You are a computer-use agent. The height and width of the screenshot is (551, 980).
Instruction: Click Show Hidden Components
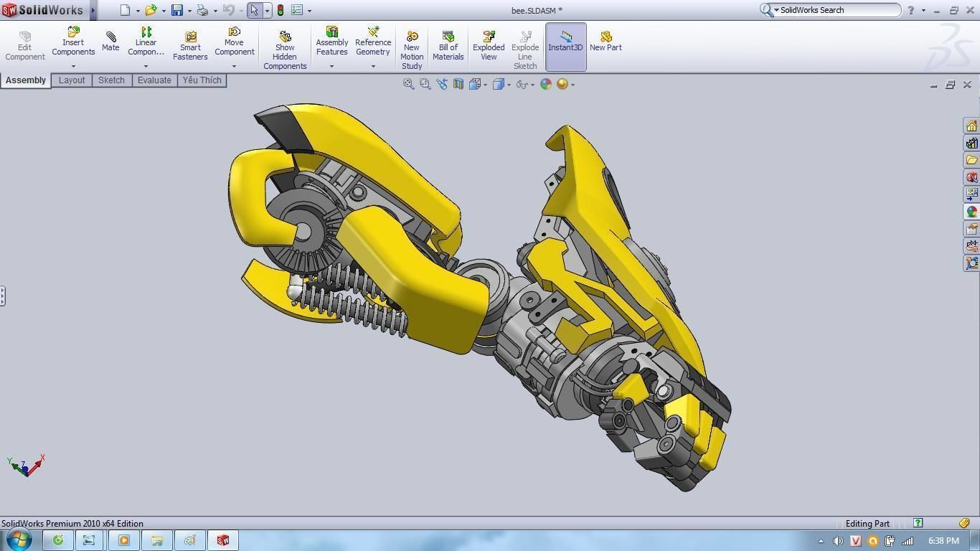click(x=285, y=50)
